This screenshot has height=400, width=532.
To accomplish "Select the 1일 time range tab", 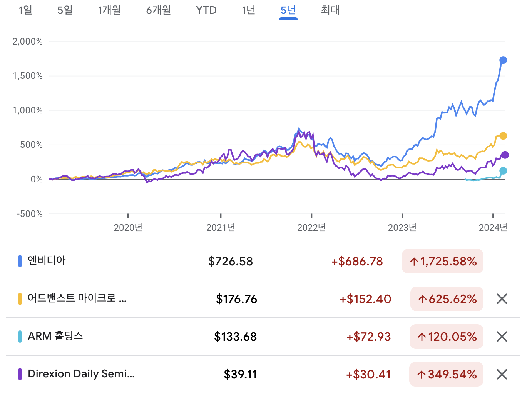I will click(x=25, y=10).
